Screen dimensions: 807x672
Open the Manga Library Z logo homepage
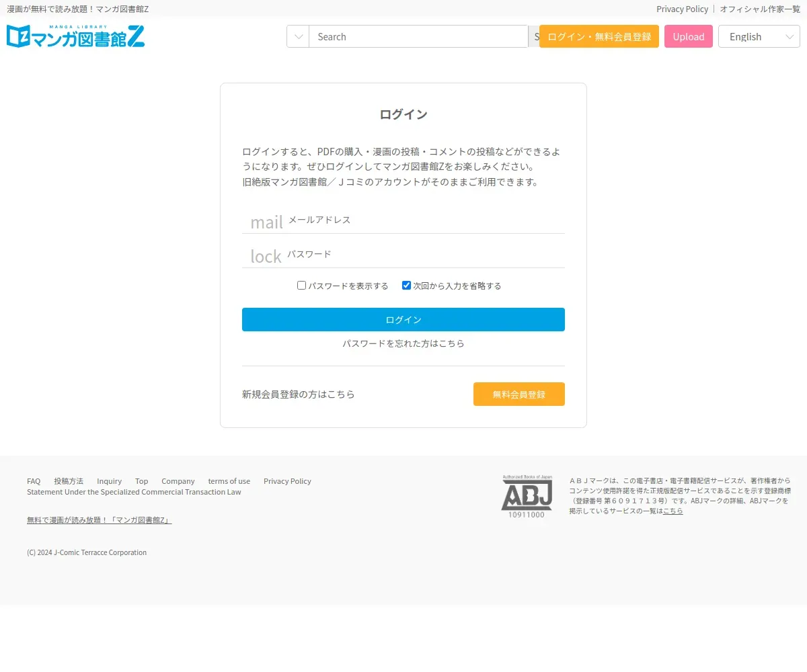75,36
